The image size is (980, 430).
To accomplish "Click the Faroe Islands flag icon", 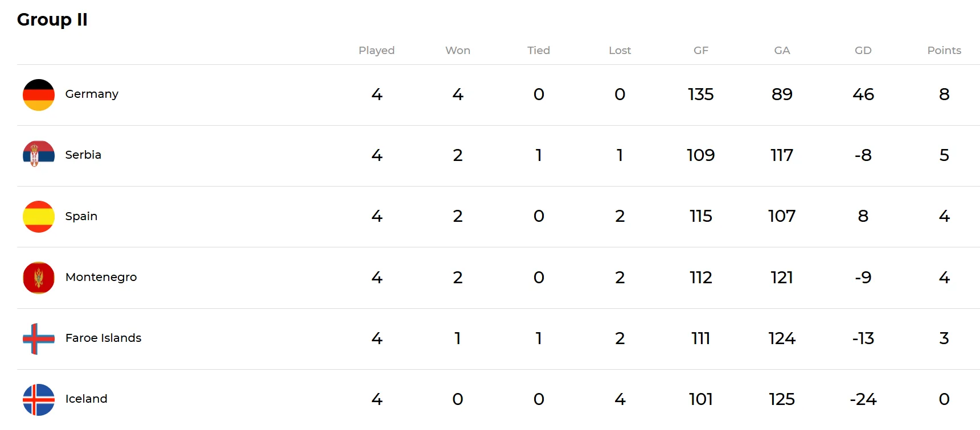I will (x=39, y=338).
